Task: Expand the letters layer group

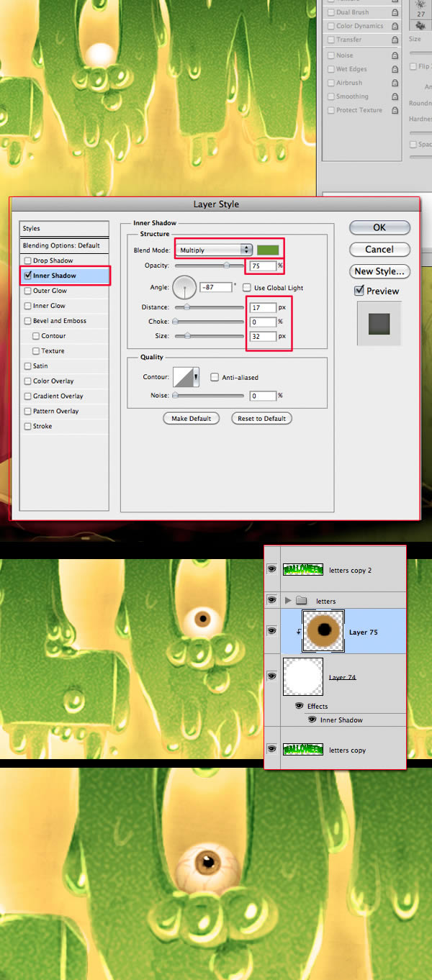Action: [289, 601]
